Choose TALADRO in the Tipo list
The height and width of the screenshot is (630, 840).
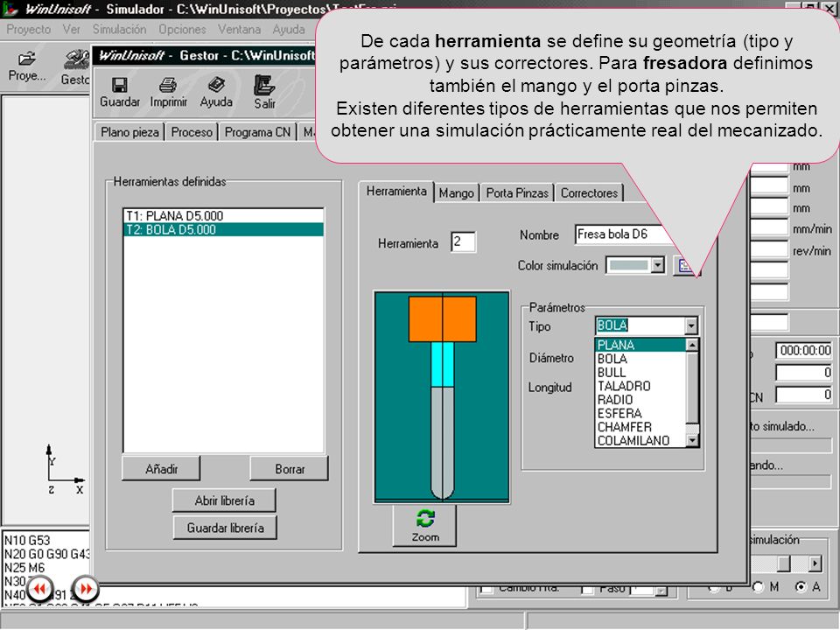click(x=640, y=386)
